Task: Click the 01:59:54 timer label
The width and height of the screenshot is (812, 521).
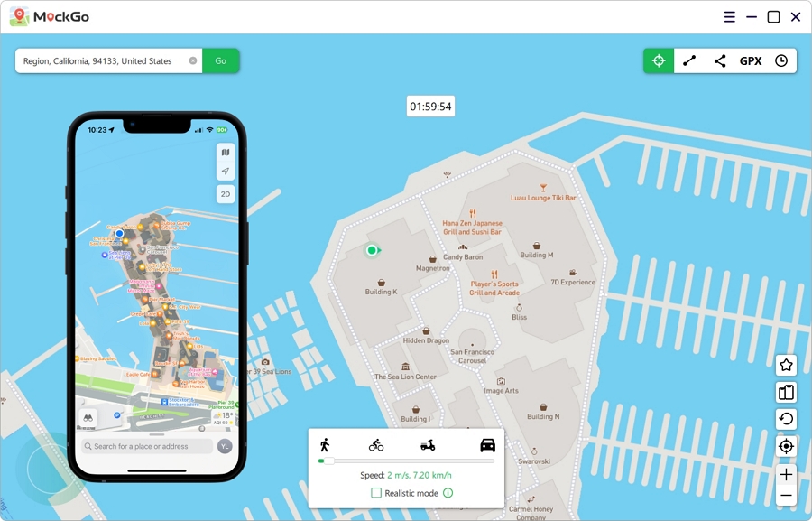Action: tap(430, 107)
